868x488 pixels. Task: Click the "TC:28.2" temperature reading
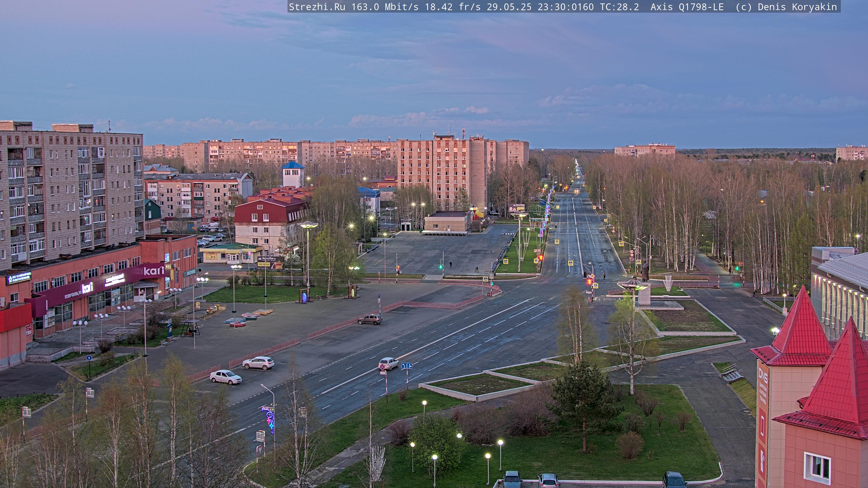pyautogui.click(x=619, y=7)
